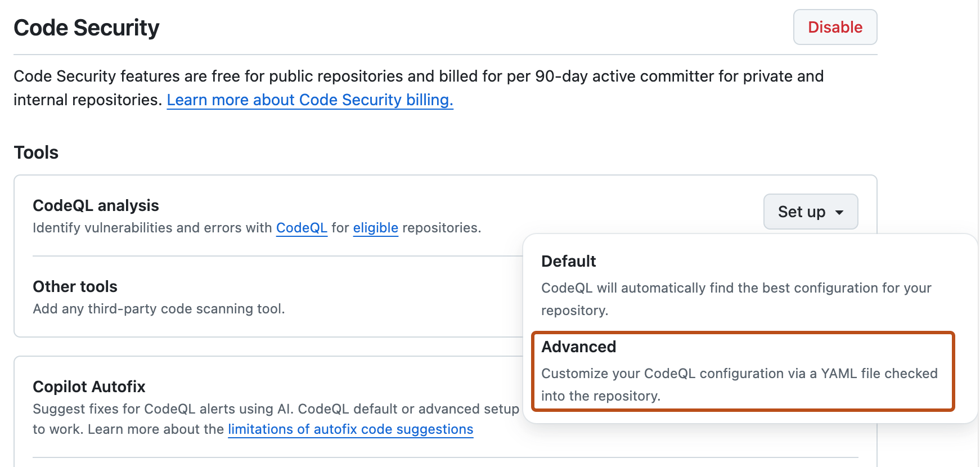Image resolution: width=980 pixels, height=467 pixels.
Task: Open the eligible repositories link
Action: (x=375, y=228)
